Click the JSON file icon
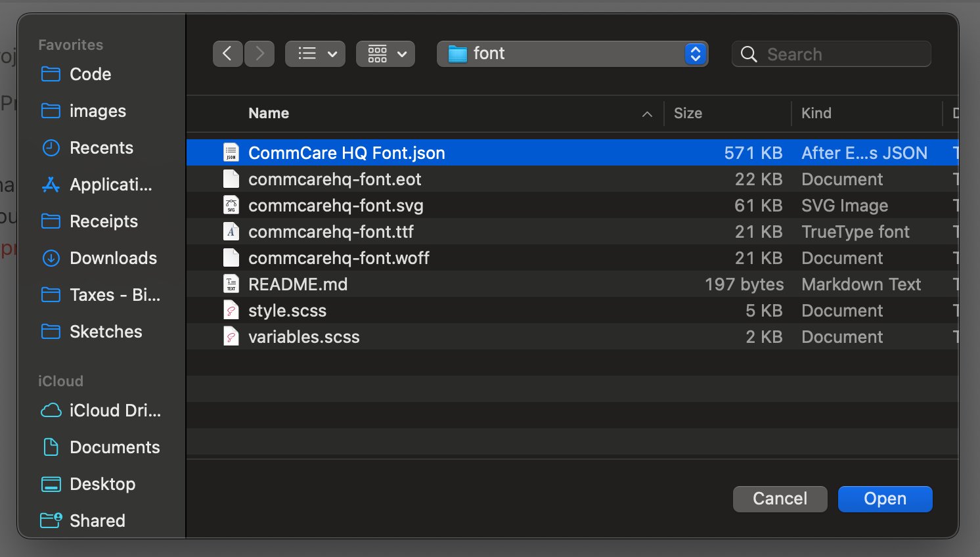This screenshot has width=980, height=557. point(231,152)
